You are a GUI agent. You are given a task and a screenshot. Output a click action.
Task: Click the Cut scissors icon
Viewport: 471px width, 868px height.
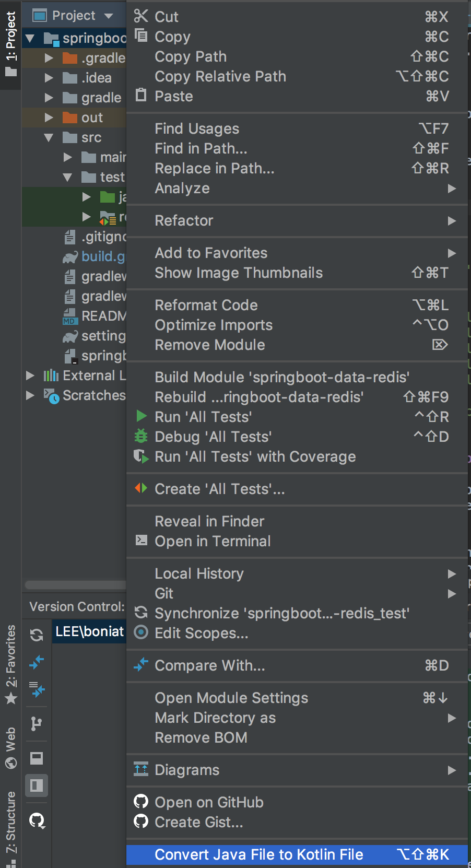141,16
